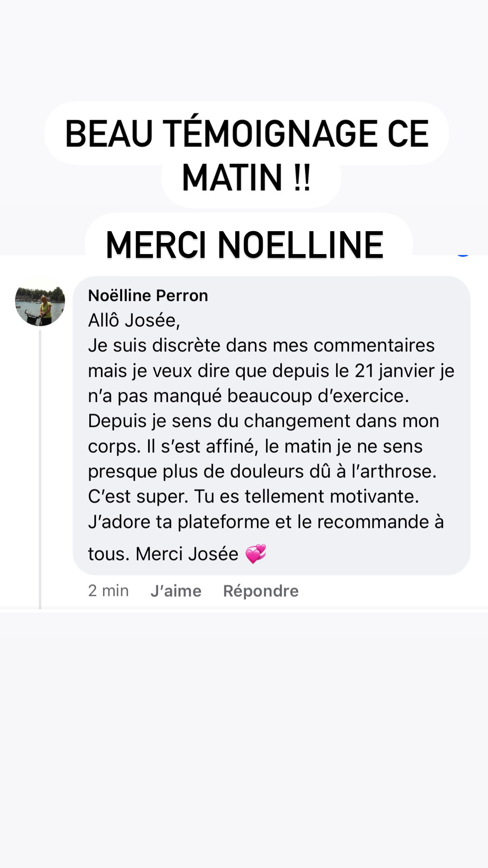Open Noëlline Perron's profile picture
488x868 pixels.
click(x=40, y=301)
